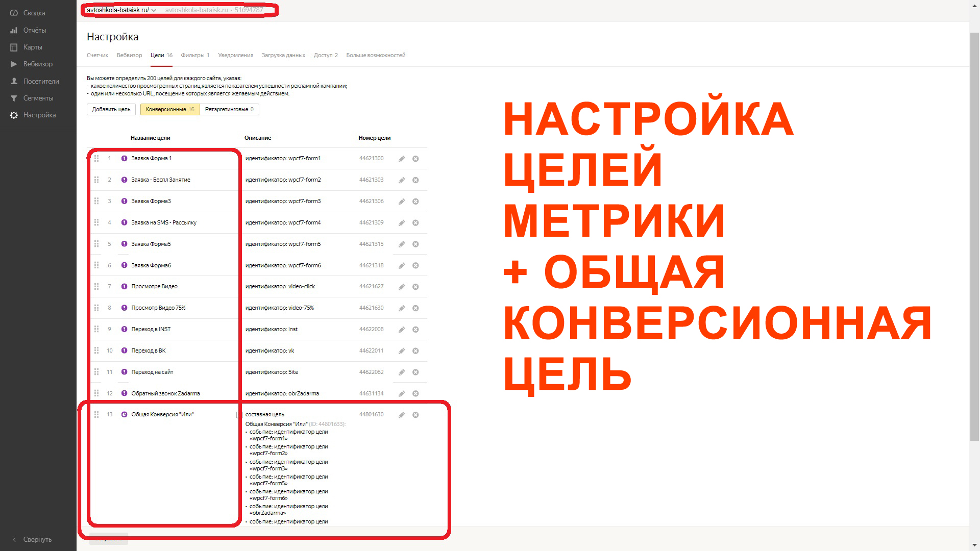The width and height of the screenshot is (980, 551).
Task: Select Ретаргетинговые 0 goal filter
Action: pyautogui.click(x=230, y=109)
